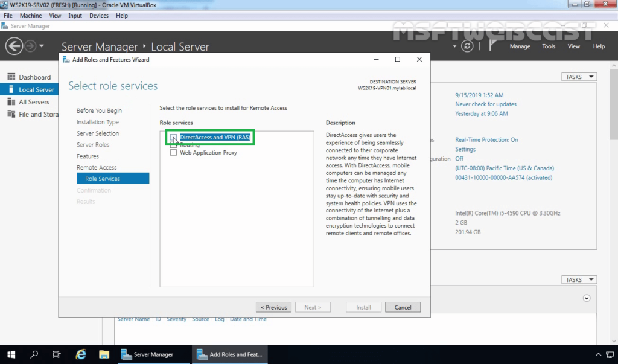
Task: Open VirtualBox Devices menu
Action: 99,15
